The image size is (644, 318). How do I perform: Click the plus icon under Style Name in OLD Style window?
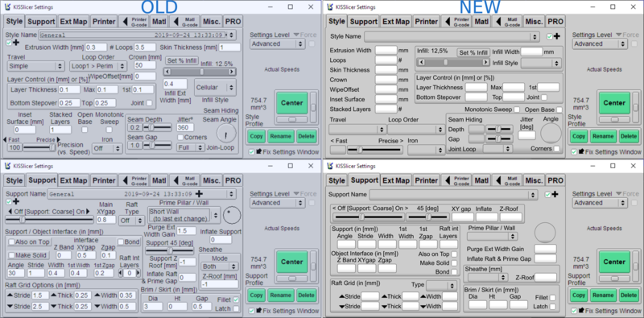tap(16, 43)
